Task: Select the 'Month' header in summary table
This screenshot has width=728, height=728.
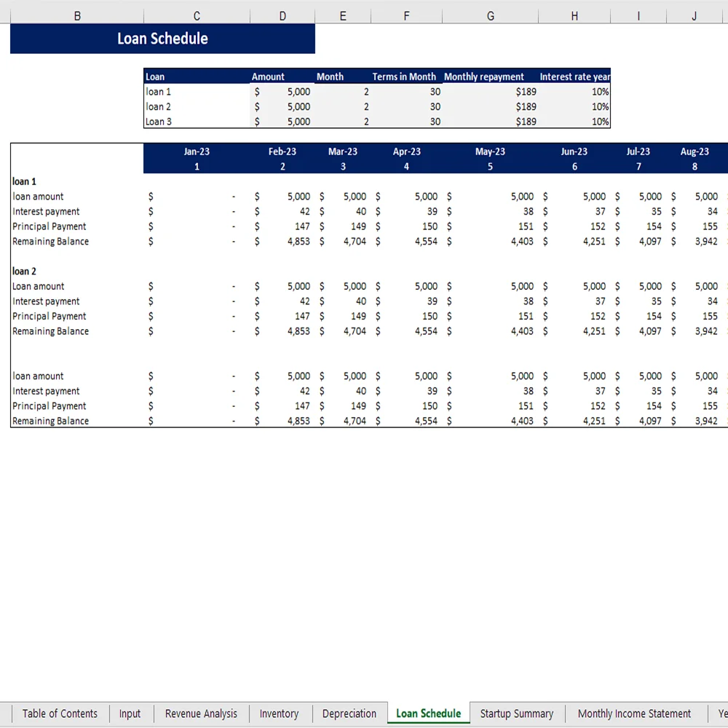Action: [x=343, y=76]
